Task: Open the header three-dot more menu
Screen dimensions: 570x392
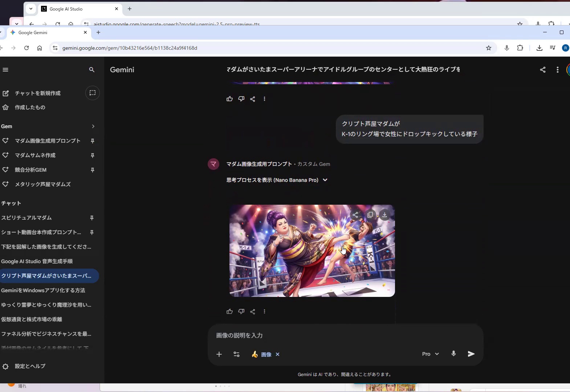Action: pyautogui.click(x=558, y=70)
